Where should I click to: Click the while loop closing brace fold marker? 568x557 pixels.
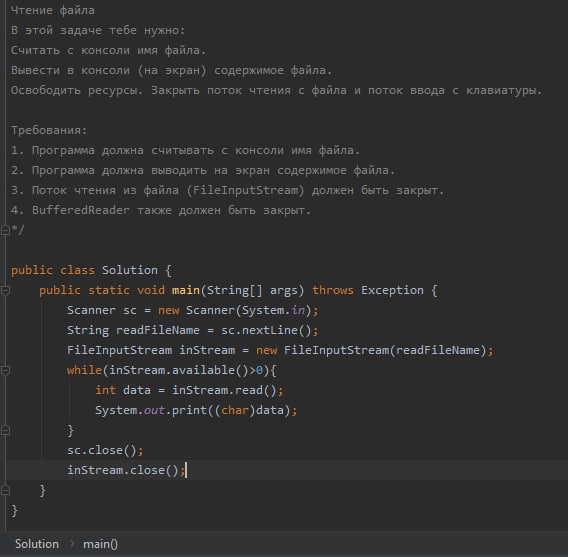click(x=5, y=430)
